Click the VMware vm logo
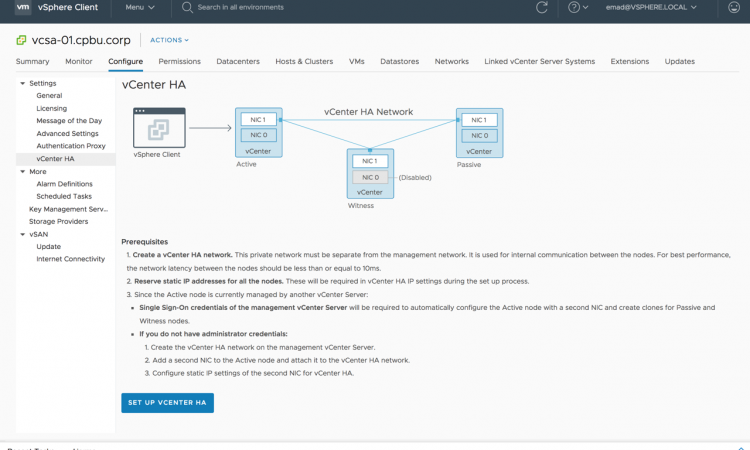The width and height of the screenshot is (750, 450). (x=22, y=7)
